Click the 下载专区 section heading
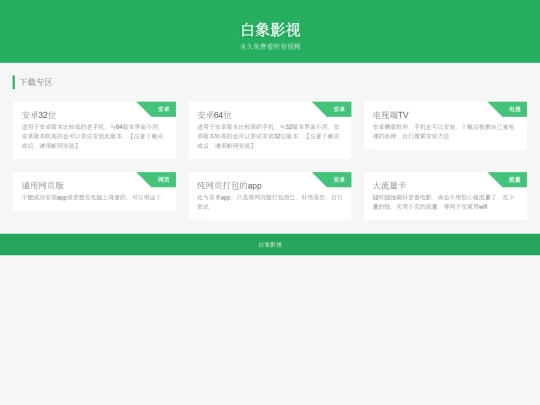The width and height of the screenshot is (540, 405). tap(36, 82)
